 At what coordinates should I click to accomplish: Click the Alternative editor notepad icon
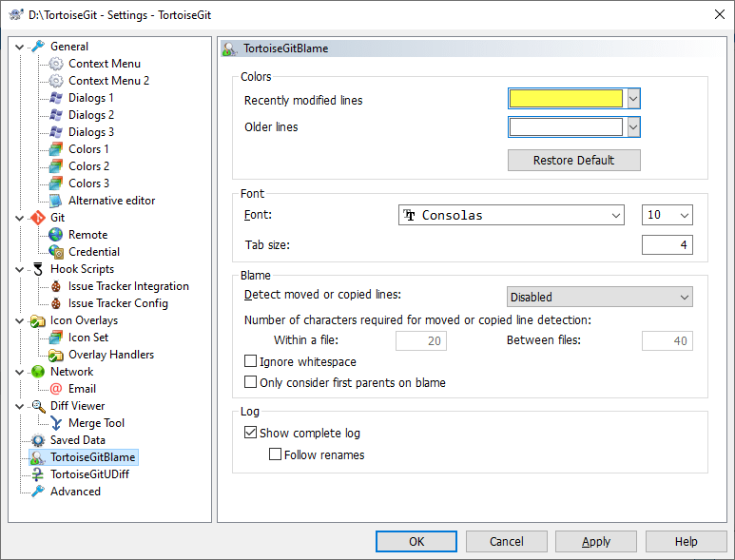56,201
